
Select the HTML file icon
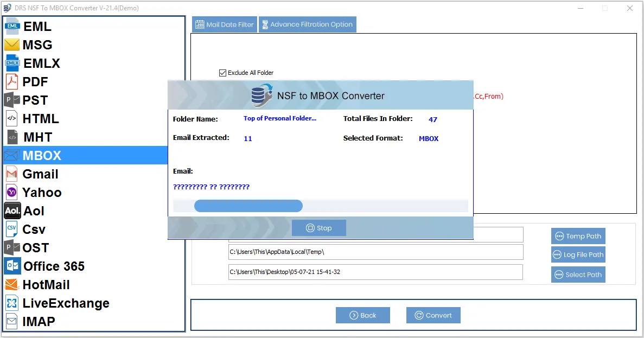[12, 118]
